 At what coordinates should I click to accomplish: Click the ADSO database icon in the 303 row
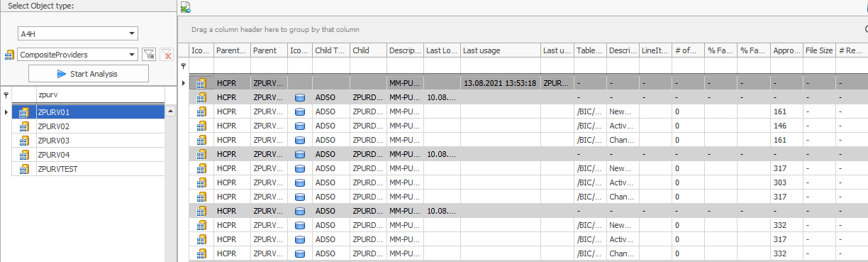(299, 182)
